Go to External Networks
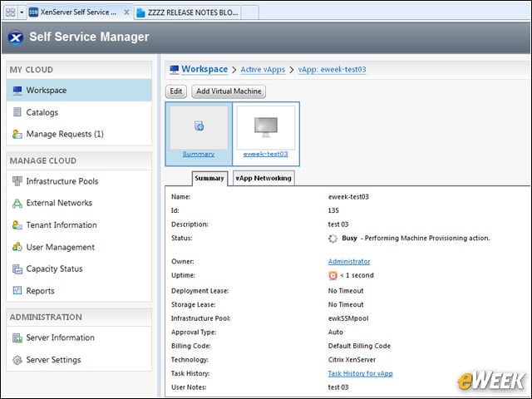 [x=79, y=203]
